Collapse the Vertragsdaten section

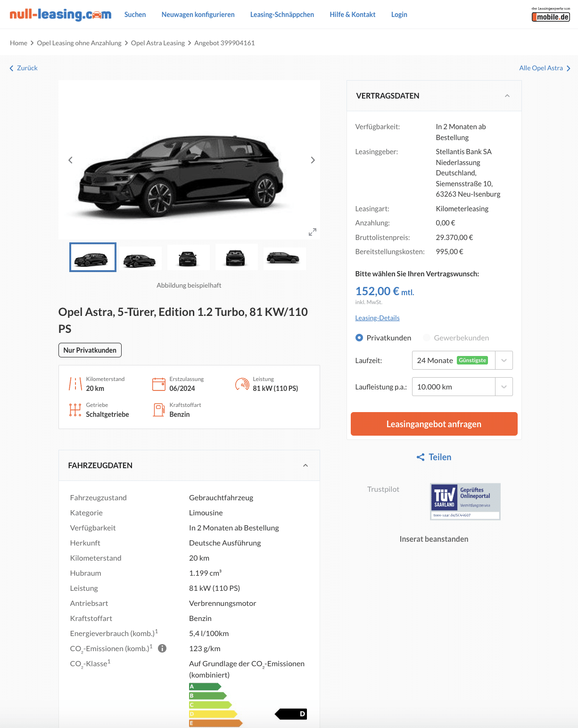[x=507, y=96]
